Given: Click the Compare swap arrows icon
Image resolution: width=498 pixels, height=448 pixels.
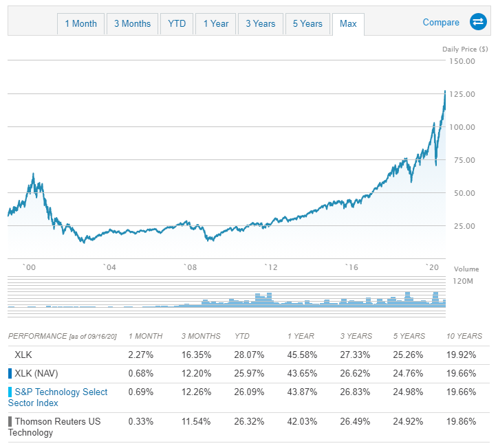Looking at the screenshot, I should tap(478, 22).
